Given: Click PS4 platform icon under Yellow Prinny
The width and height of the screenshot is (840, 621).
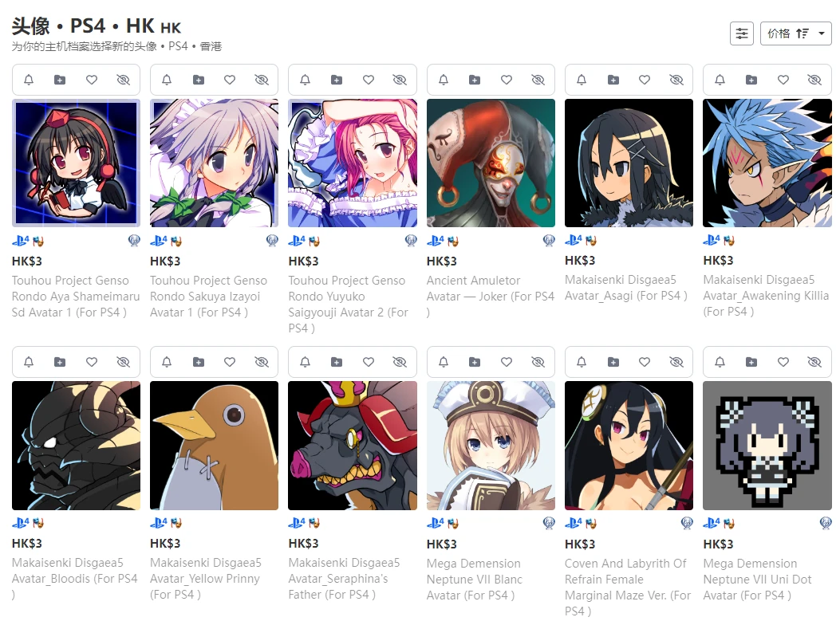Looking at the screenshot, I should pos(159,522).
